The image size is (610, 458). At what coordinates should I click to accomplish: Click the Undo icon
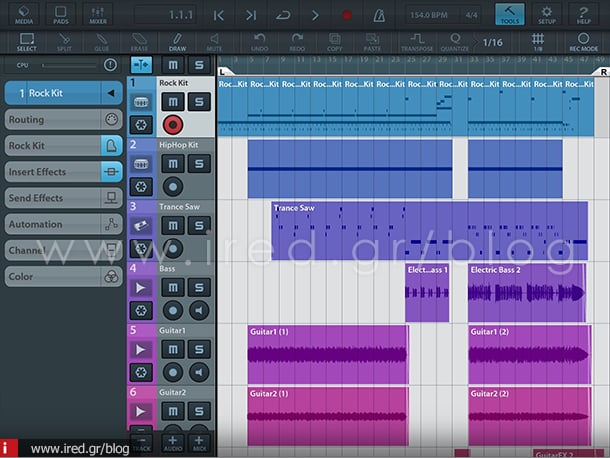(x=259, y=42)
